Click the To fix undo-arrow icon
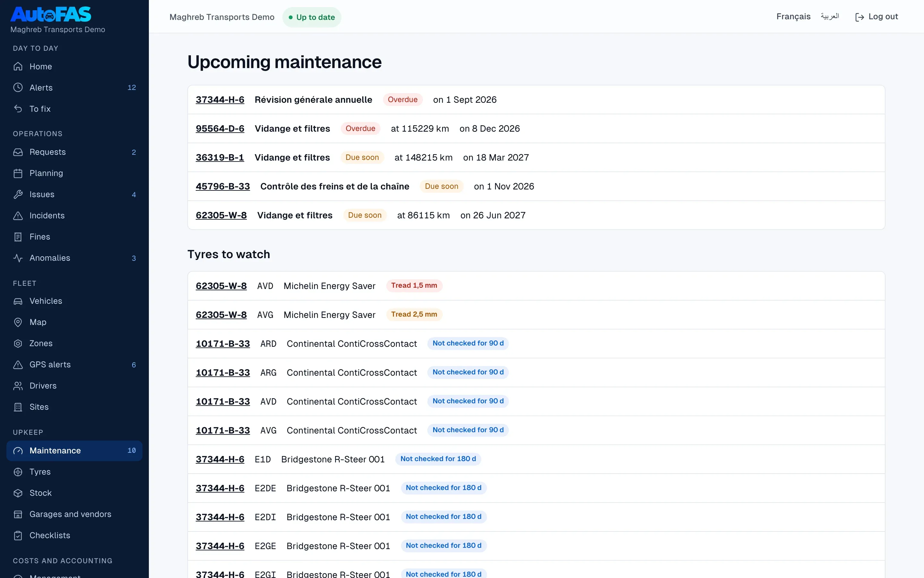The width and height of the screenshot is (924, 578). pos(18,109)
